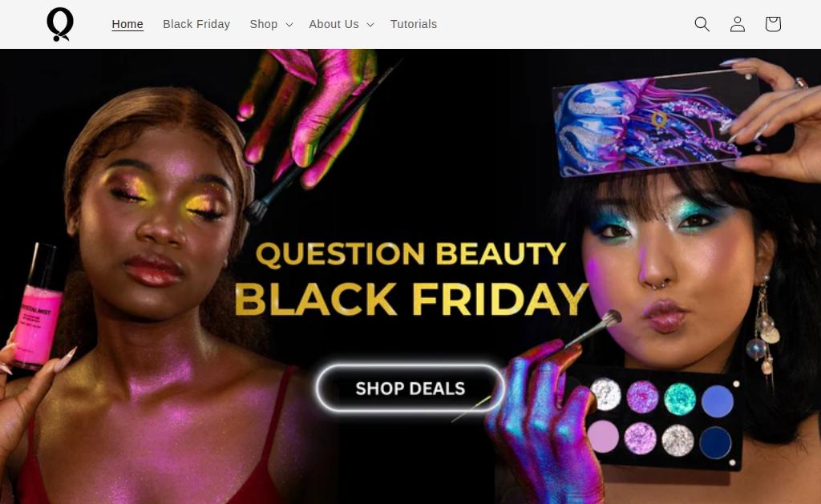Click the SHOP DEALS button
The image size is (821, 504).
(410, 389)
